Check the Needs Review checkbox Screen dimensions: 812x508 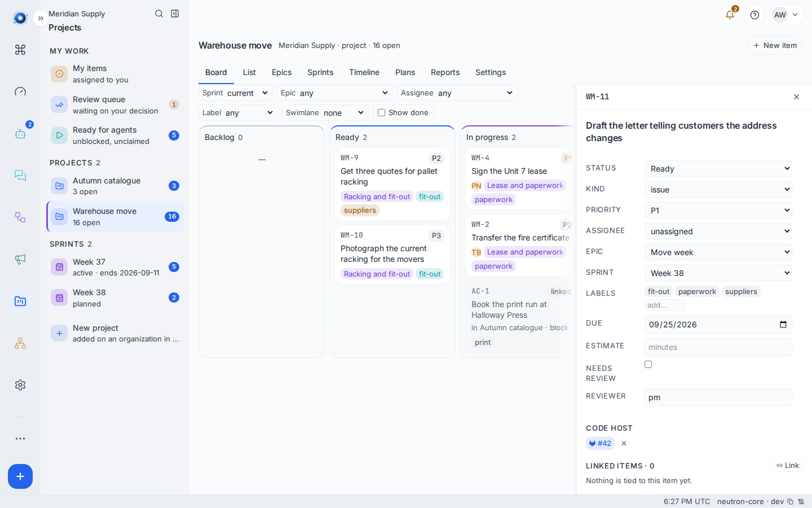click(648, 365)
